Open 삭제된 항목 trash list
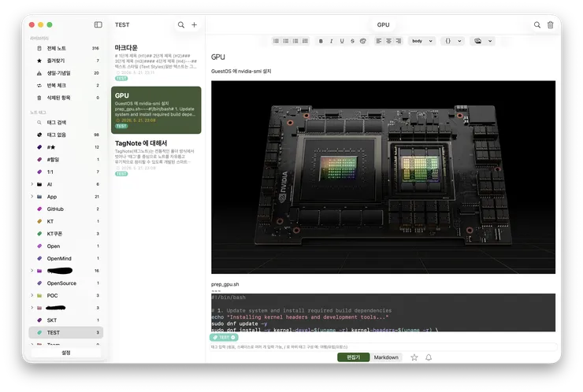This screenshot has width=583, height=392. click(66, 98)
